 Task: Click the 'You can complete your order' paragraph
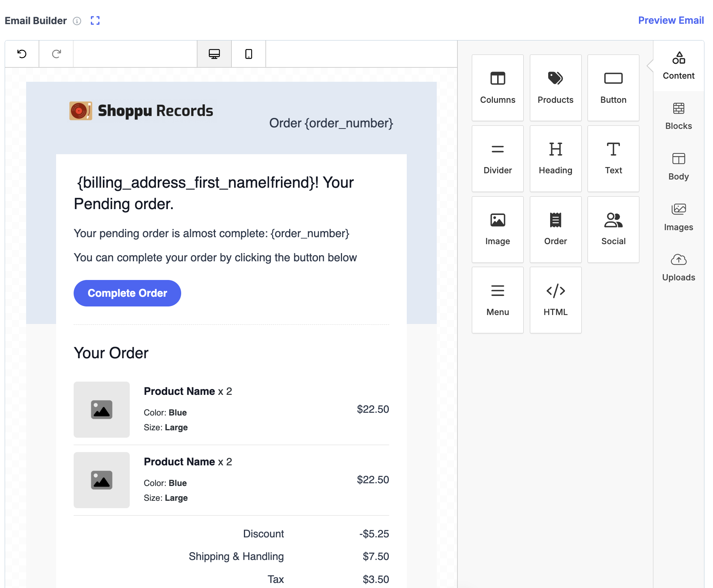coord(215,257)
